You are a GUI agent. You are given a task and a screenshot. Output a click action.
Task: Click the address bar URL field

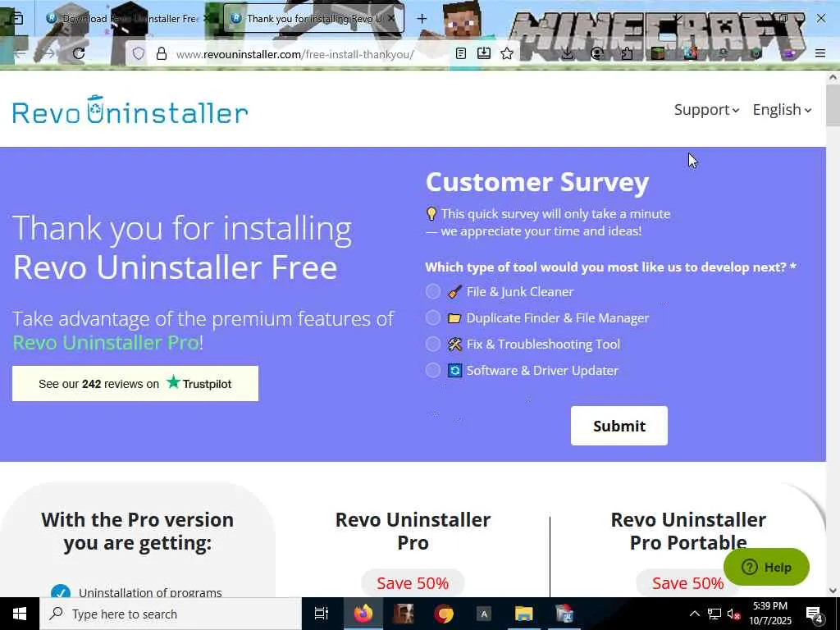[x=294, y=54]
